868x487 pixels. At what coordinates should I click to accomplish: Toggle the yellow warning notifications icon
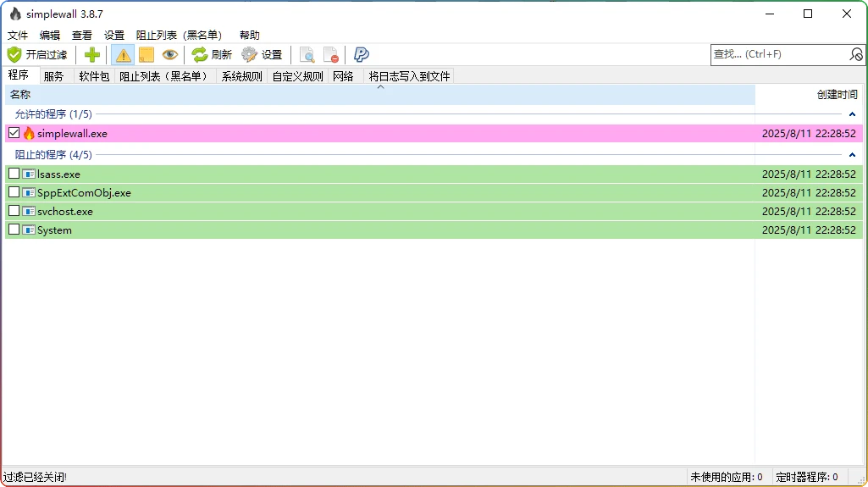point(123,54)
